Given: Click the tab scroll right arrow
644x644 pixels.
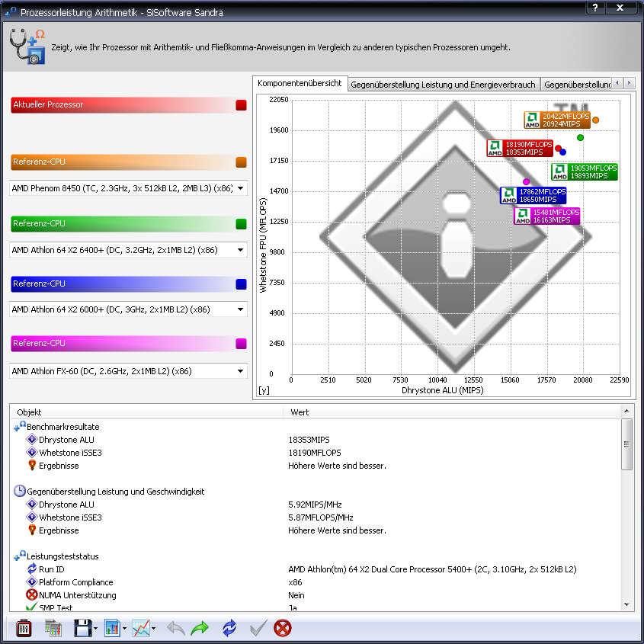Looking at the screenshot, I should [630, 83].
